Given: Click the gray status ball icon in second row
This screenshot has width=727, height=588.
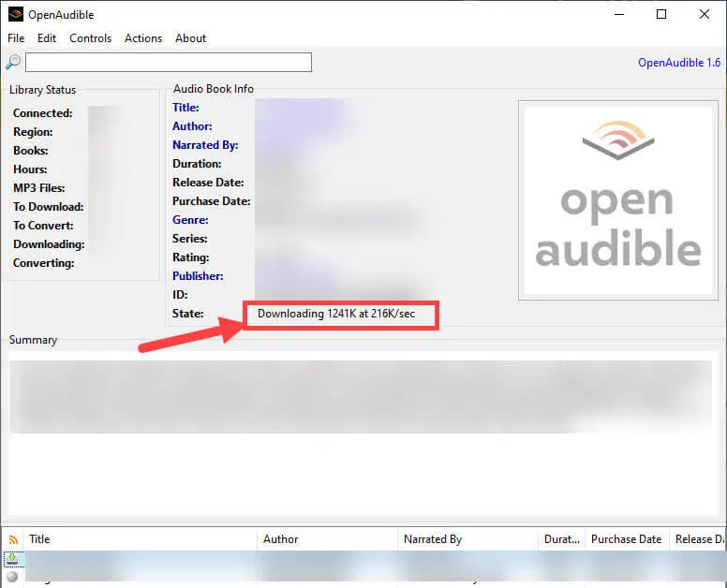Looking at the screenshot, I should (12, 577).
